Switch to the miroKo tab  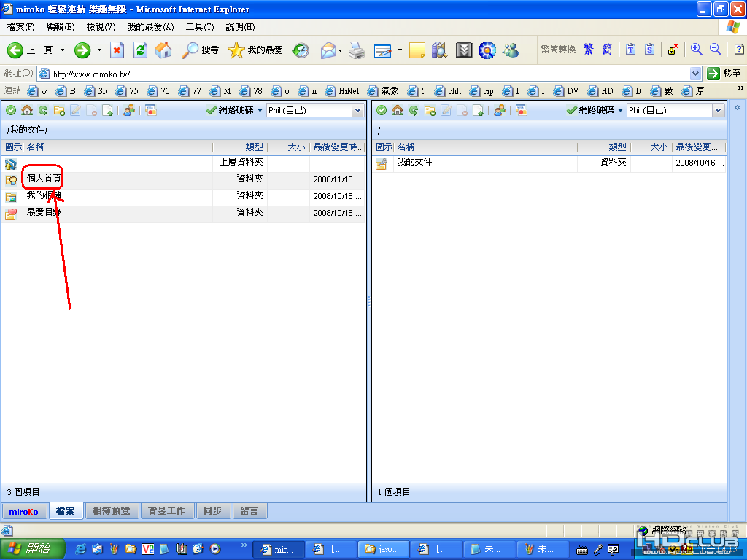(24, 511)
